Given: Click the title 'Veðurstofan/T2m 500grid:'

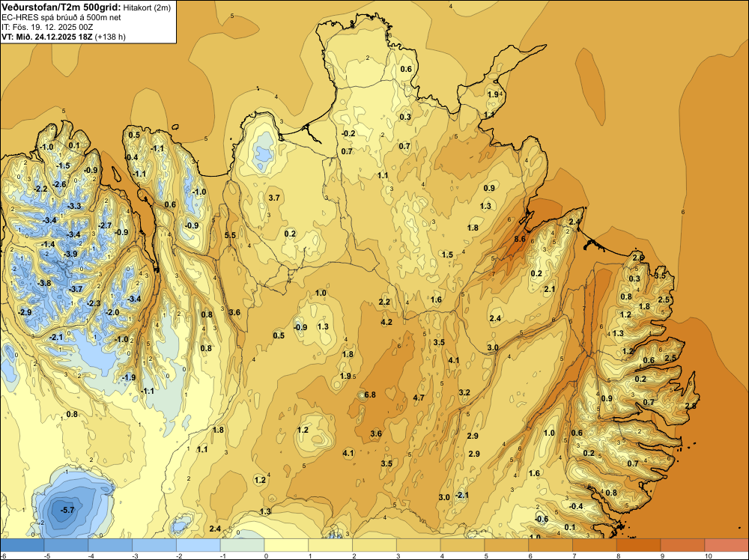Looking at the screenshot, I should 61,7.
